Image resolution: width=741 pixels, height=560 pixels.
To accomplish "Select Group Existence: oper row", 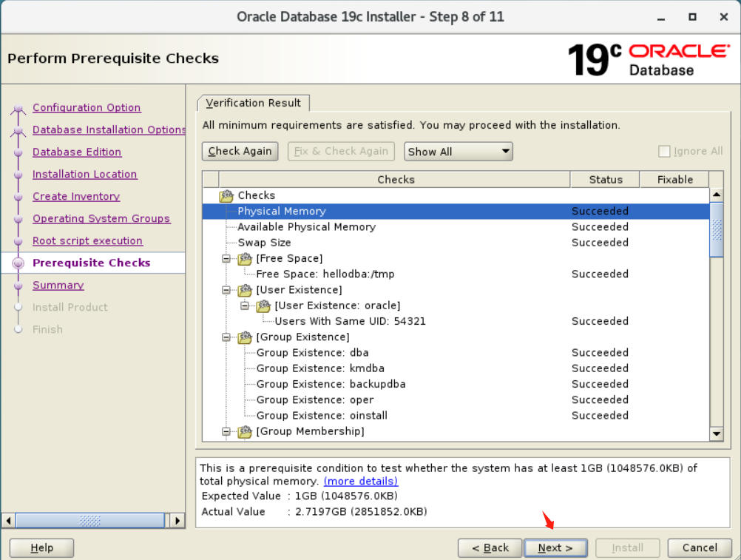I will point(456,400).
